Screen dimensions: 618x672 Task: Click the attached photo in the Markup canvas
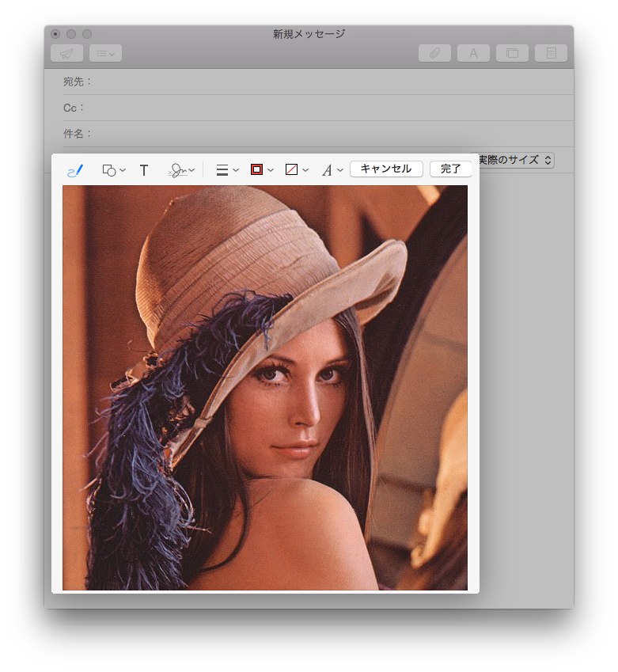tap(265, 387)
